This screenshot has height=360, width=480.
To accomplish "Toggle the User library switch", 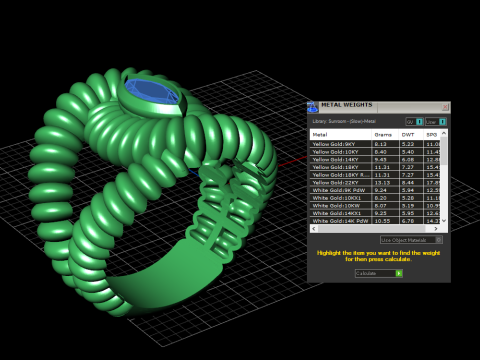I will pos(436,122).
